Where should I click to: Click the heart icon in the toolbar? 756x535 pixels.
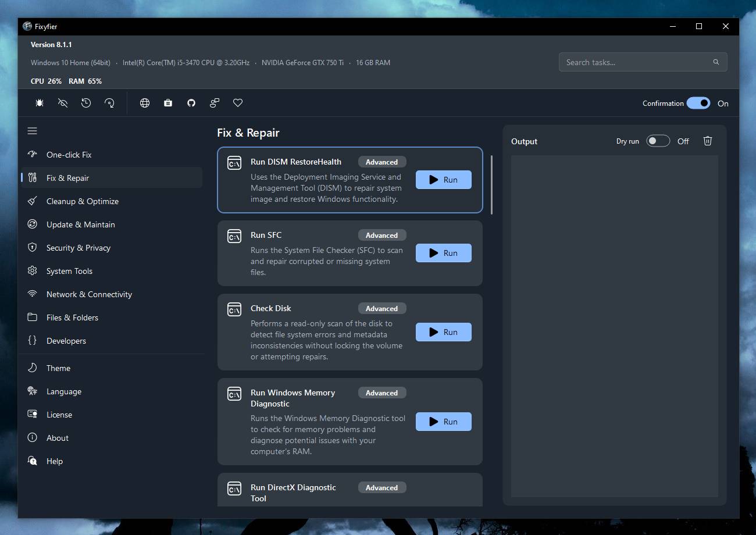[238, 103]
